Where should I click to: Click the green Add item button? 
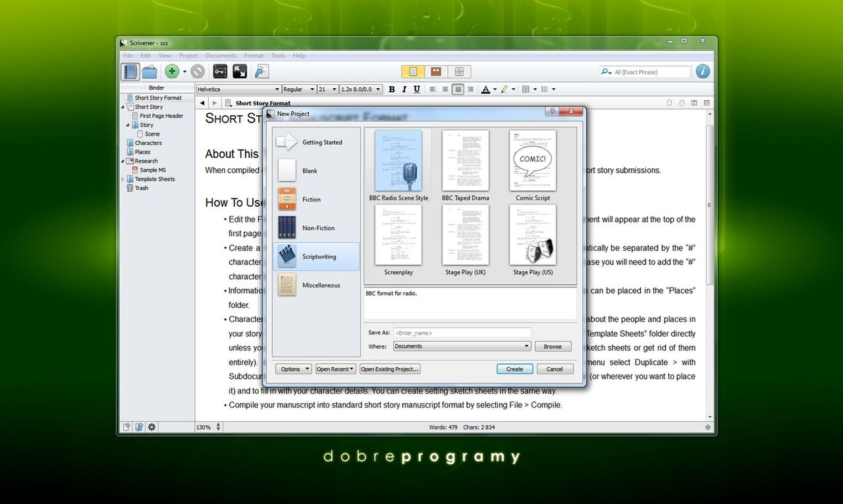point(172,72)
